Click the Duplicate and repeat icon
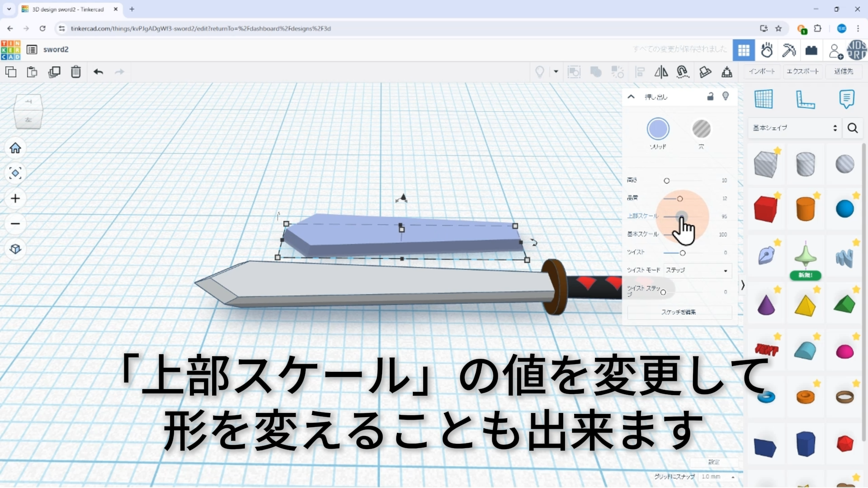The image size is (868, 488). pyautogui.click(x=54, y=72)
